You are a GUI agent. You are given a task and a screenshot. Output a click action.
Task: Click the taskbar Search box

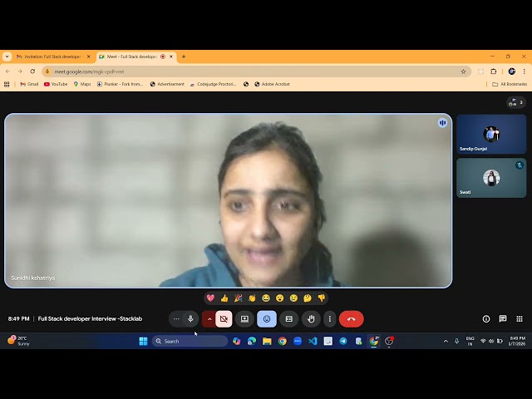[190, 342]
